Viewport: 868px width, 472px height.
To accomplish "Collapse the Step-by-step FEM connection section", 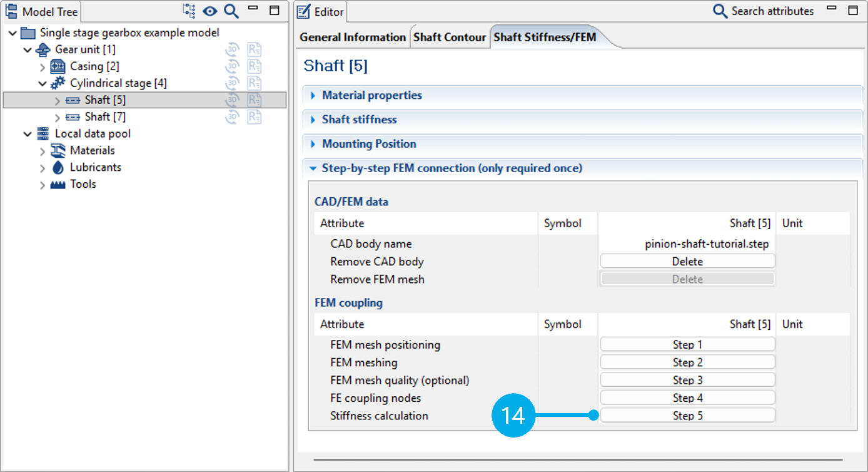I will (452, 168).
